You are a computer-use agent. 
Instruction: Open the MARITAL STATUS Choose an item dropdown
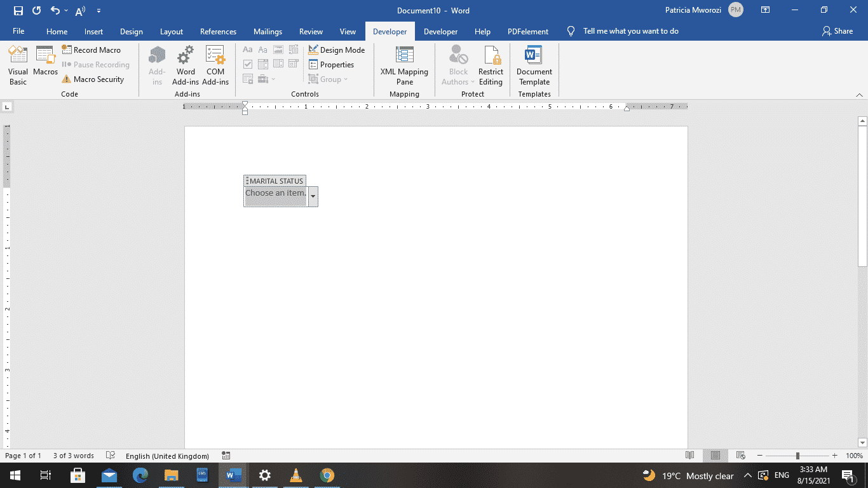313,197
